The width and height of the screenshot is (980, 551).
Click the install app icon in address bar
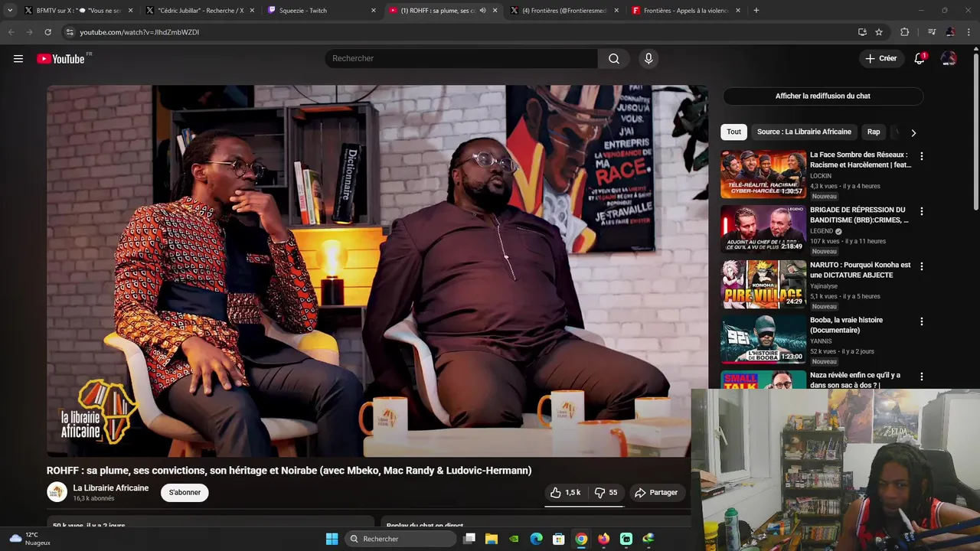[862, 32]
